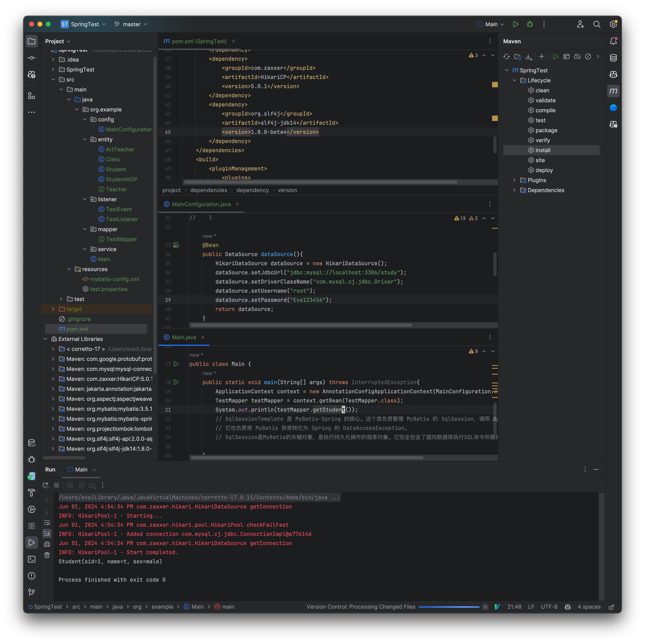Toggle skip tests mode in Maven panel
The height and width of the screenshot is (644, 645).
(x=588, y=57)
